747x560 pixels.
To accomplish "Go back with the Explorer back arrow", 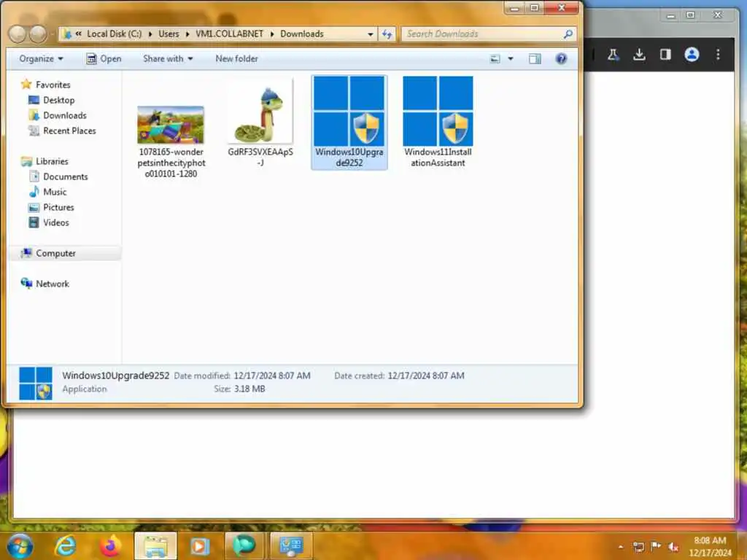I will click(18, 34).
